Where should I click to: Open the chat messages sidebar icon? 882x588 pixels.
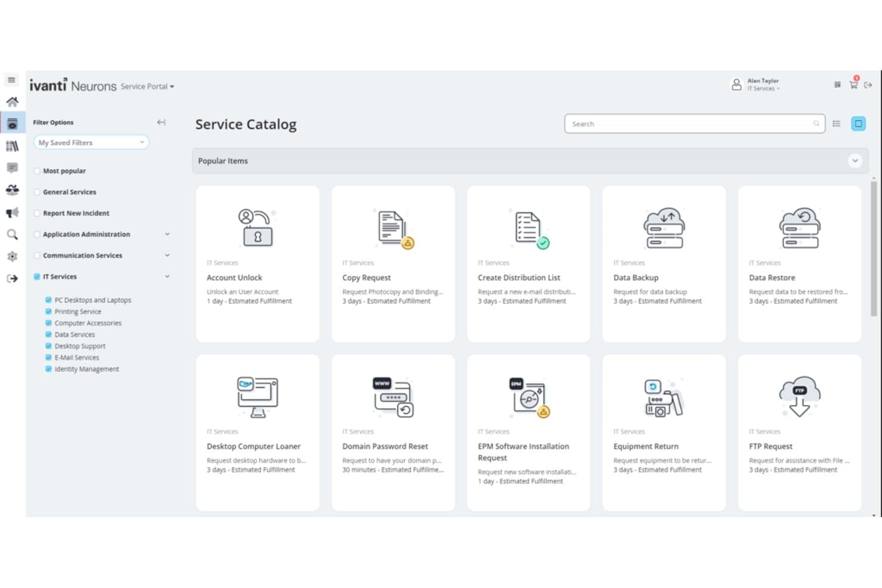(12, 168)
